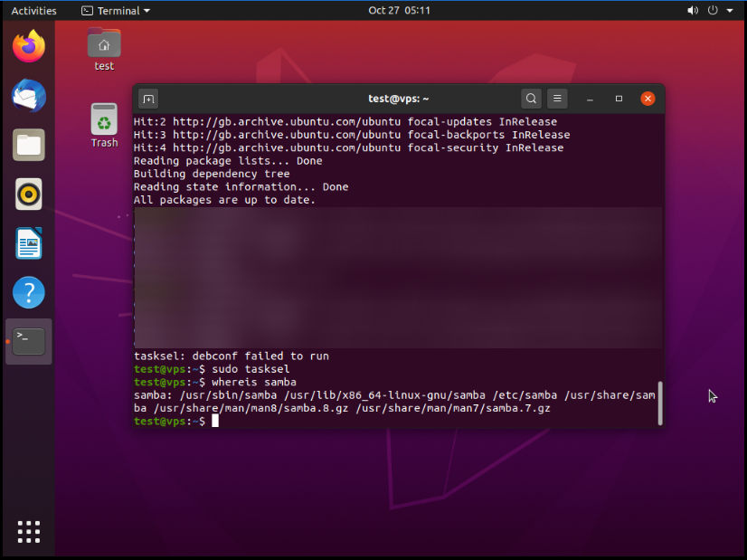Click the focal-security InRelease line
This screenshot has width=747, height=560.
point(348,148)
